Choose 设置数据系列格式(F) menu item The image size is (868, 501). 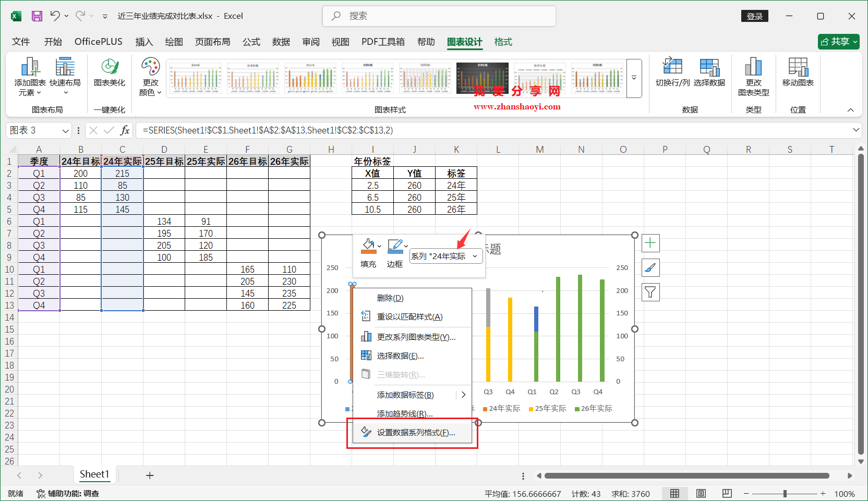[412, 433]
